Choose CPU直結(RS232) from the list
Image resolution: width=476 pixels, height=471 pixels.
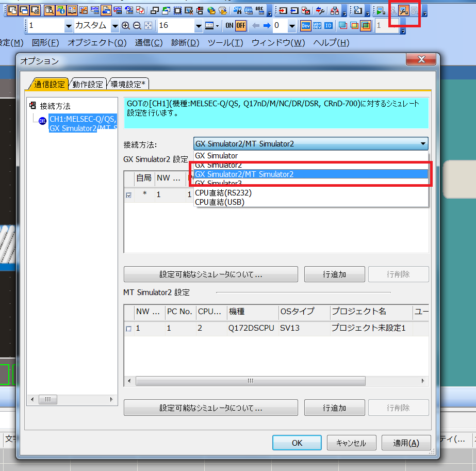[311, 193]
